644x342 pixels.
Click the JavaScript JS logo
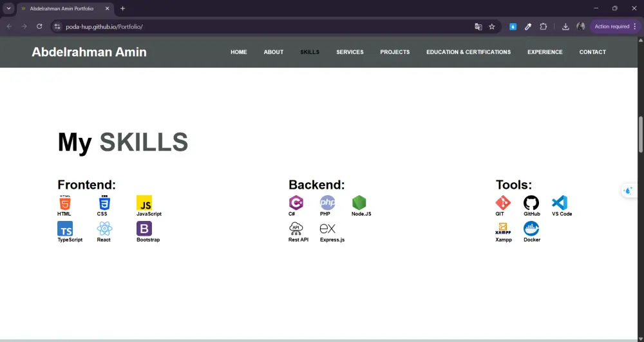click(x=144, y=203)
